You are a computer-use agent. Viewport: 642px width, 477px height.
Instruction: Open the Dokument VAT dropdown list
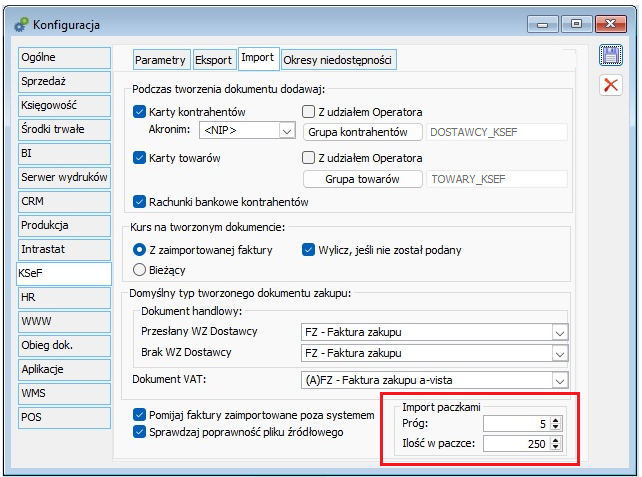(557, 380)
